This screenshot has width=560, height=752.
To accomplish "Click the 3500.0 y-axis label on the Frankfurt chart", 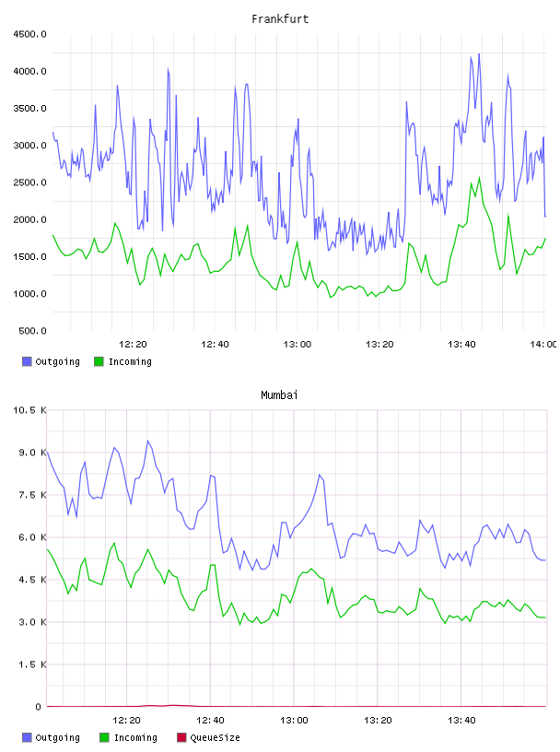I will click(29, 109).
